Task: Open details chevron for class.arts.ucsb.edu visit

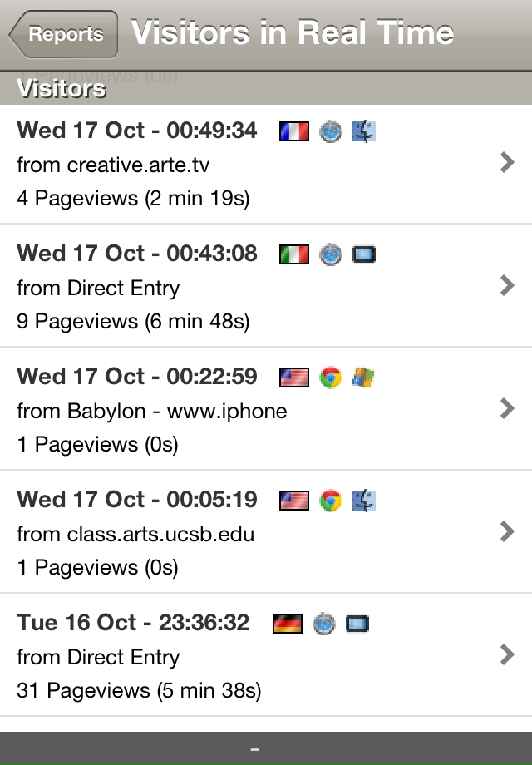Action: (507, 531)
